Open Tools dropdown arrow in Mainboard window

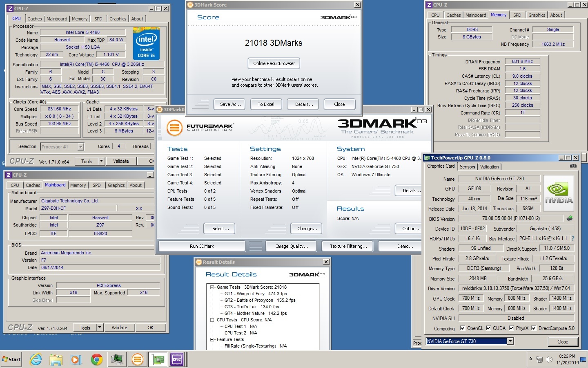(x=100, y=328)
